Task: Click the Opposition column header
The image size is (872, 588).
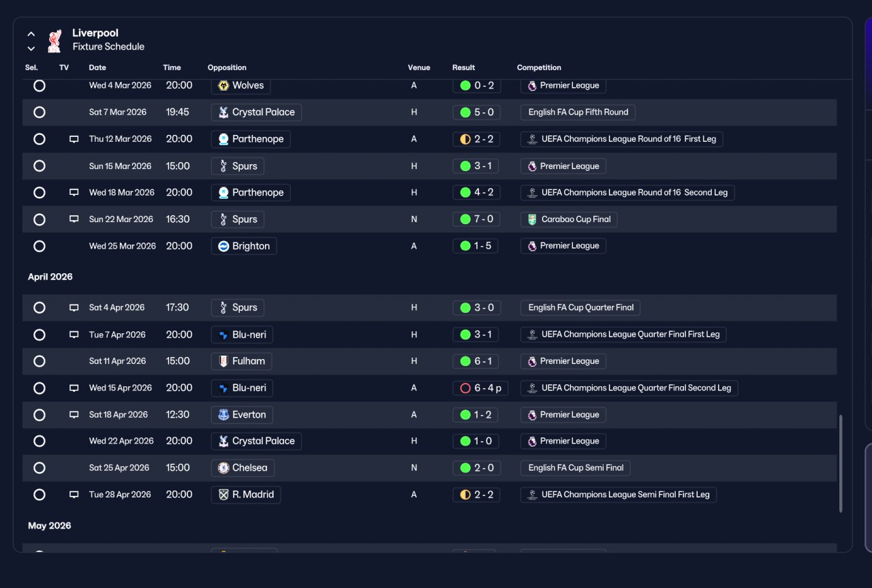Action: click(x=227, y=67)
